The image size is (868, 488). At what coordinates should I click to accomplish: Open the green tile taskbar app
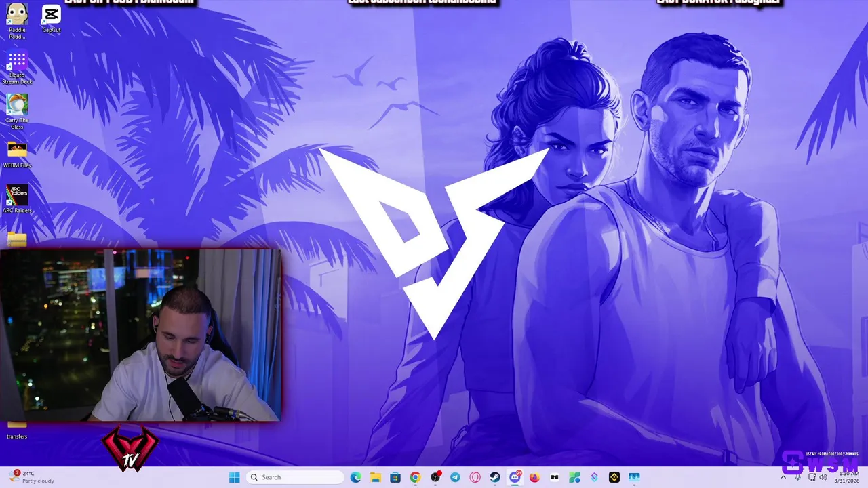tap(574, 477)
